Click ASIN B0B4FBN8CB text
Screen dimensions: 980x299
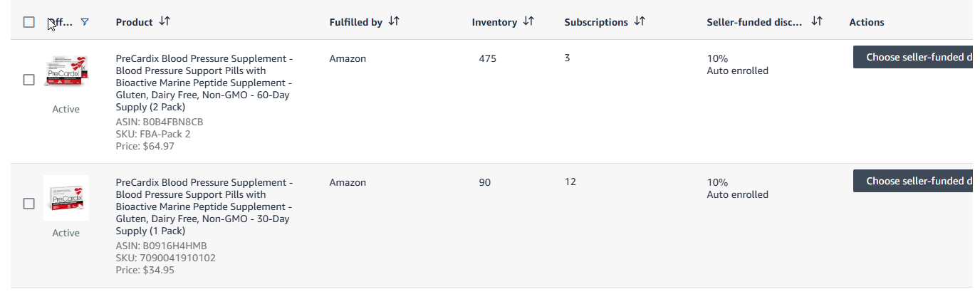[159, 122]
